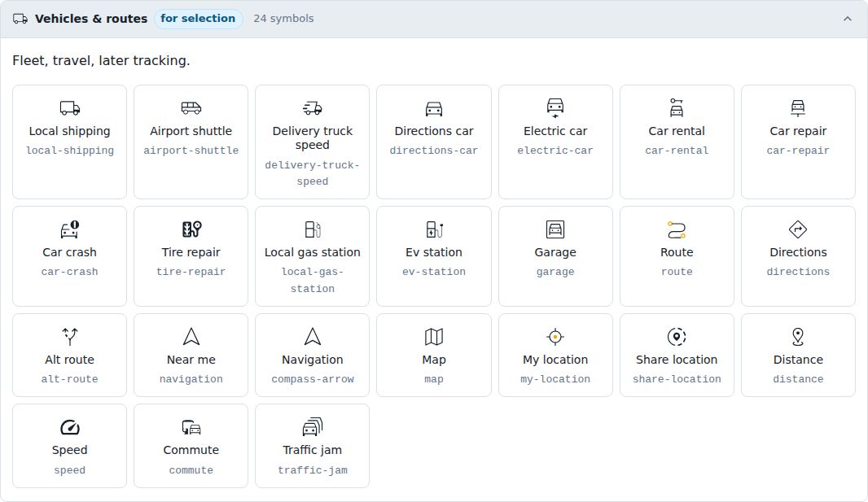Click the "car-crash" identifier text
This screenshot has height=502, width=868.
click(x=70, y=272)
